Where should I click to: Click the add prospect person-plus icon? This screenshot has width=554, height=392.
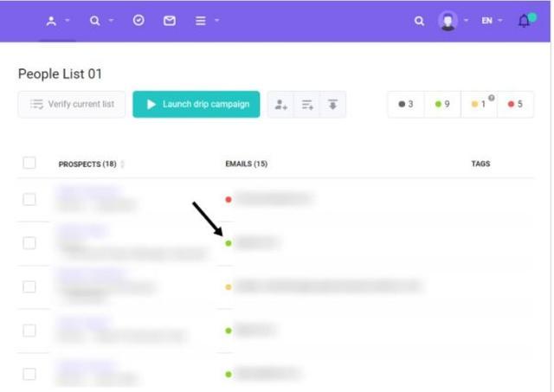pos(280,105)
